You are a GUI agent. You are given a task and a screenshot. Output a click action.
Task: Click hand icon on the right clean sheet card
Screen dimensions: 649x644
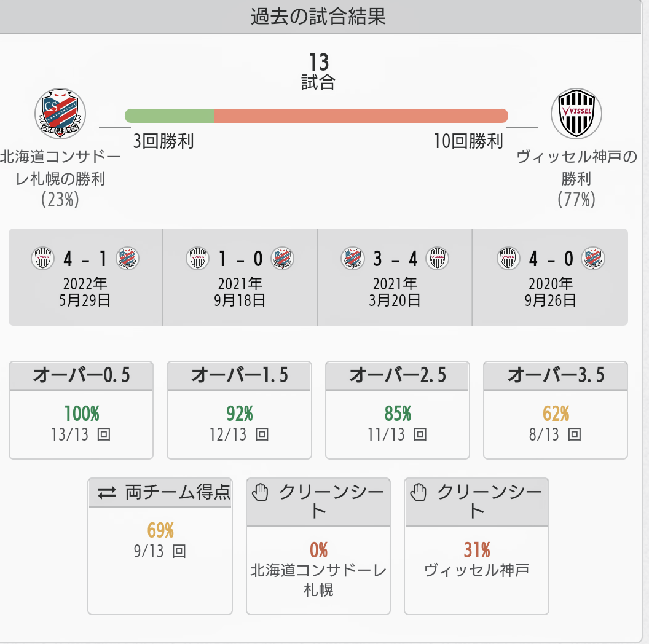(x=420, y=492)
